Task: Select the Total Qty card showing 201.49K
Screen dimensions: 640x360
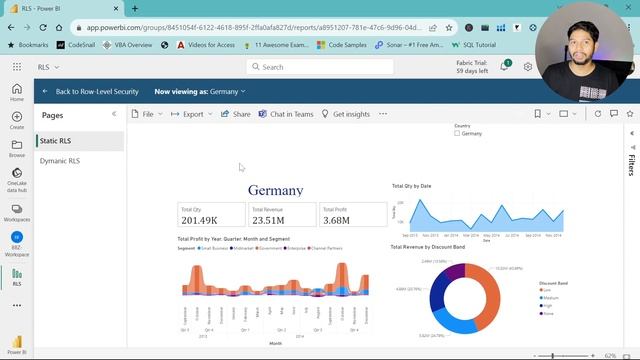Action: [x=211, y=215]
